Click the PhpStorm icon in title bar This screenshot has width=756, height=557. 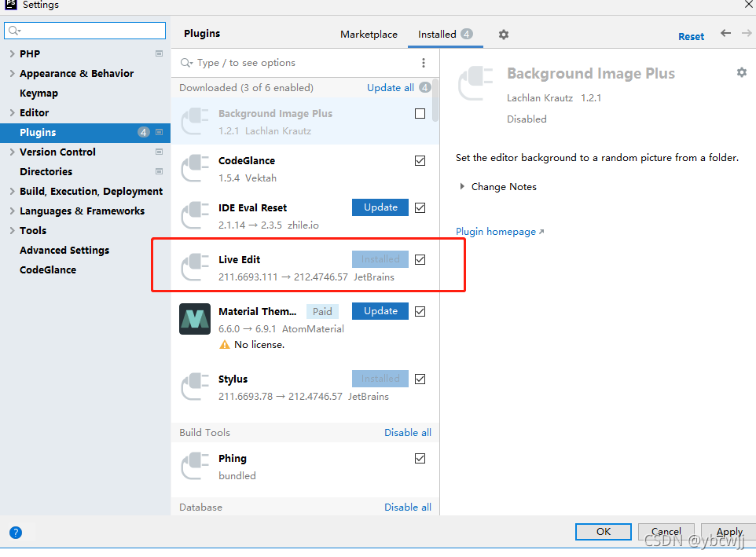(10, 5)
